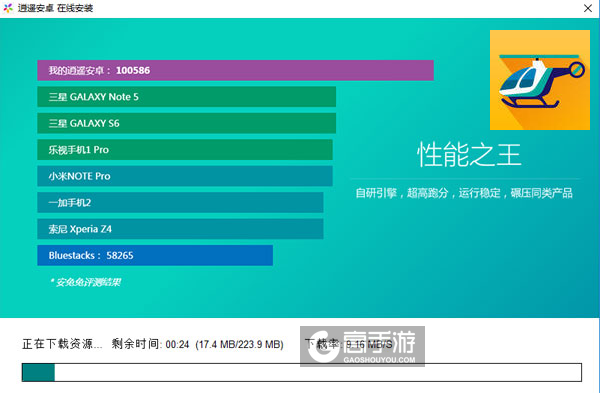
Task: Select the 小米NOTE Pro bar
Action: point(185,176)
